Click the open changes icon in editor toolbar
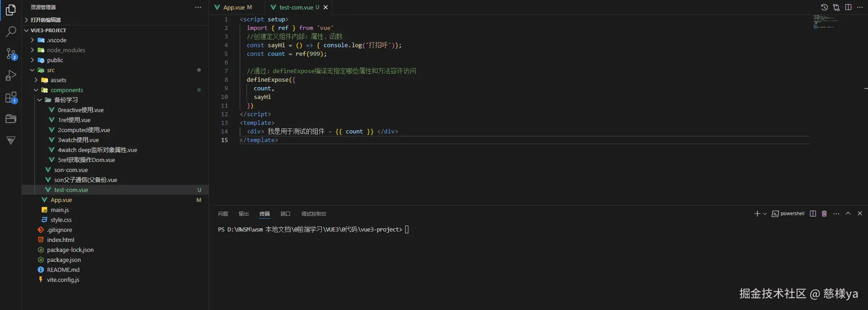 click(836, 7)
